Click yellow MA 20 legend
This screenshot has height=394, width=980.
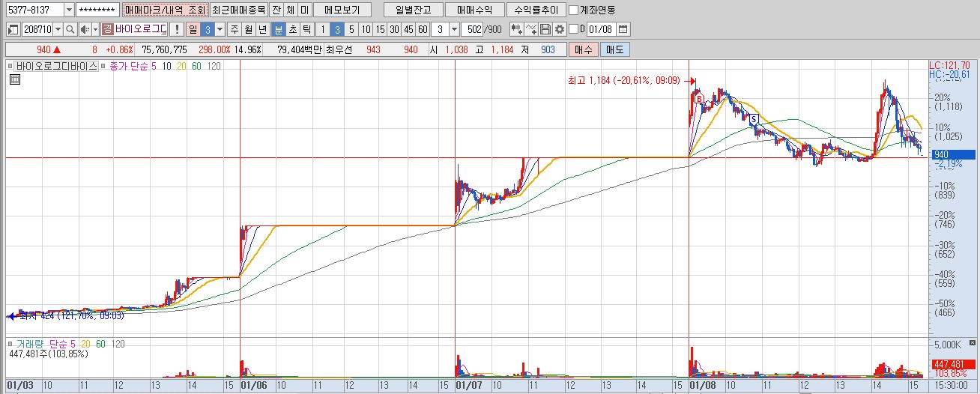(x=181, y=66)
